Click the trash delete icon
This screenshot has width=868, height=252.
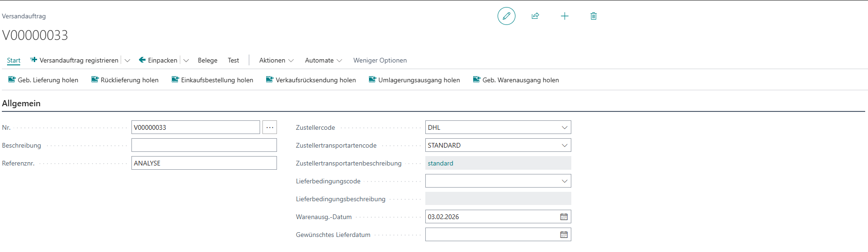coord(593,16)
